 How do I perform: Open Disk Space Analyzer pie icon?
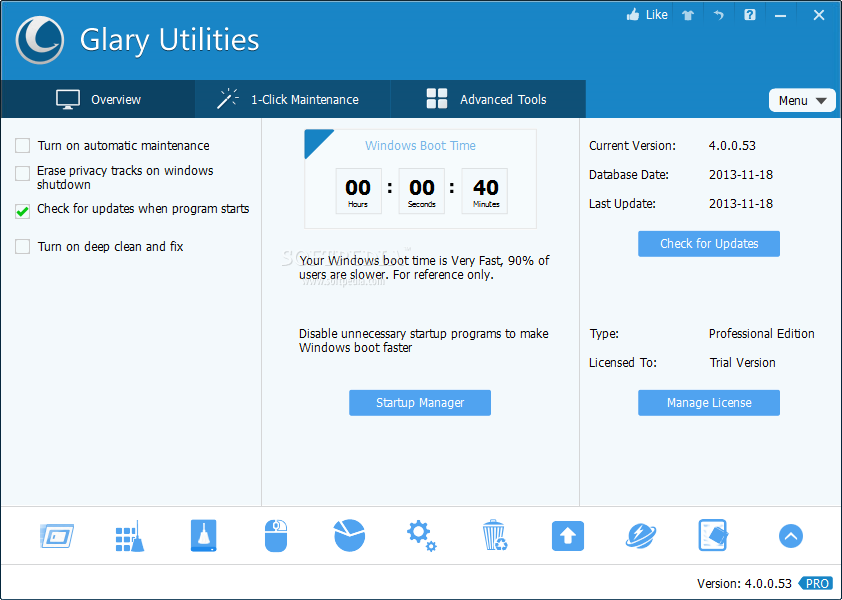(350, 536)
